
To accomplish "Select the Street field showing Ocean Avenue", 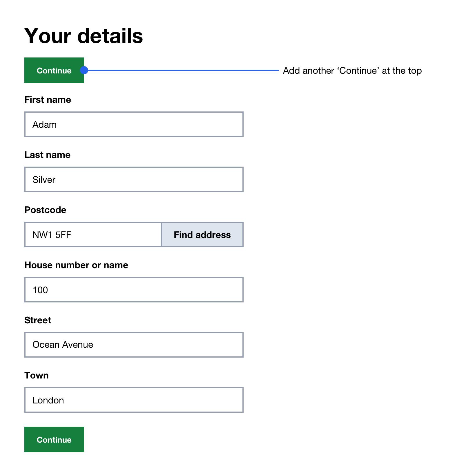I will point(133,345).
